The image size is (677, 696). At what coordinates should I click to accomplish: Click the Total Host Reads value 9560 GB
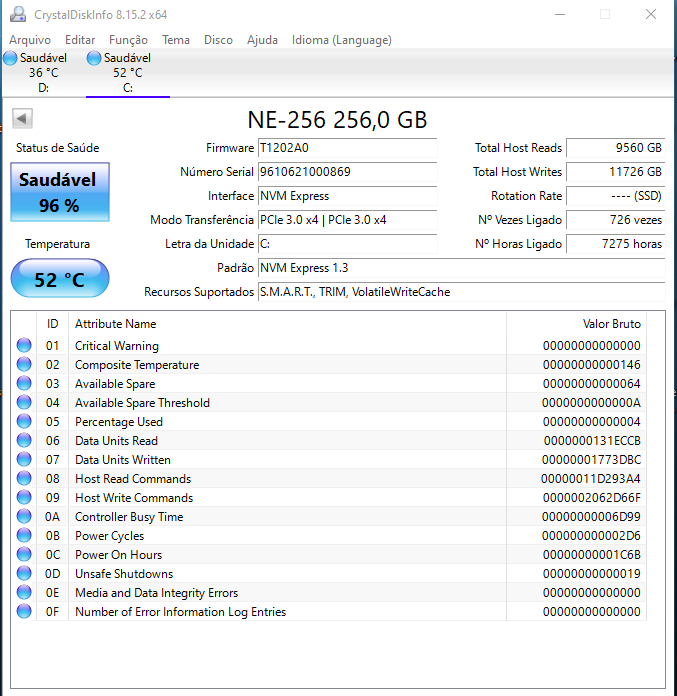(616, 148)
